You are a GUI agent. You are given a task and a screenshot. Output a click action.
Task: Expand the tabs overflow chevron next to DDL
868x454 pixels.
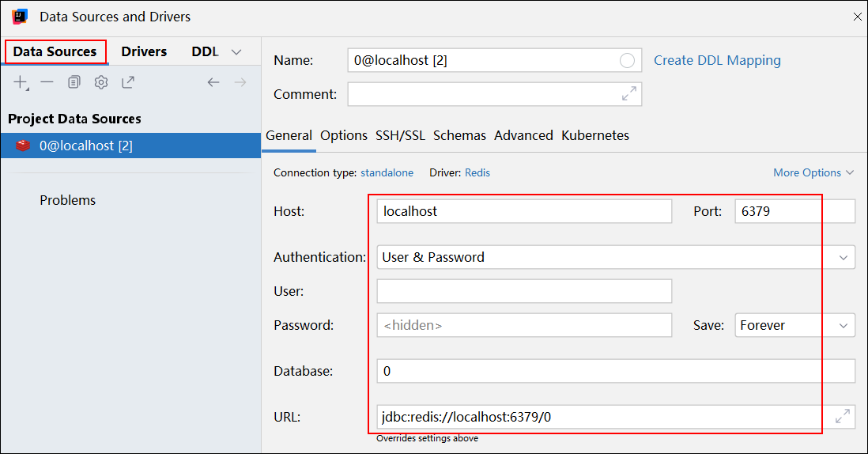pos(236,52)
